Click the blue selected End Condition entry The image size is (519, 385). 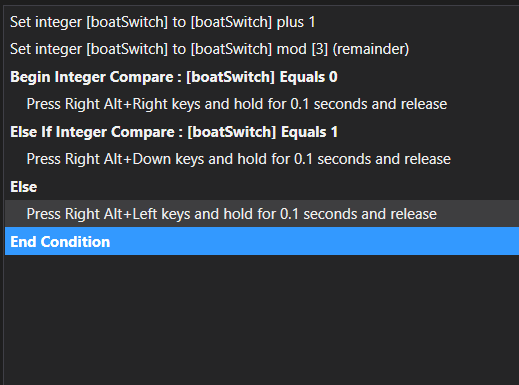pos(262,241)
